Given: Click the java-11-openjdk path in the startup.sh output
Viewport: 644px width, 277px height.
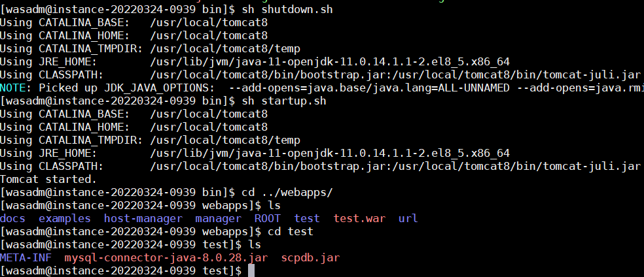Looking at the screenshot, I should click(330, 153).
